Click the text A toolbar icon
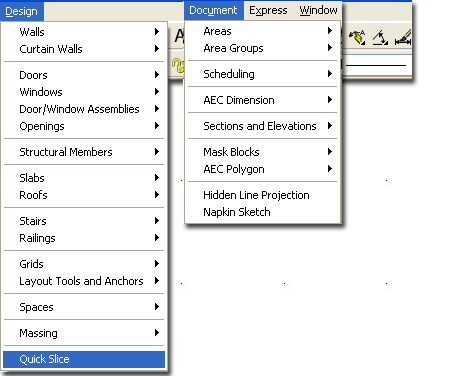Screen dimensions: 450x376 click(x=179, y=36)
